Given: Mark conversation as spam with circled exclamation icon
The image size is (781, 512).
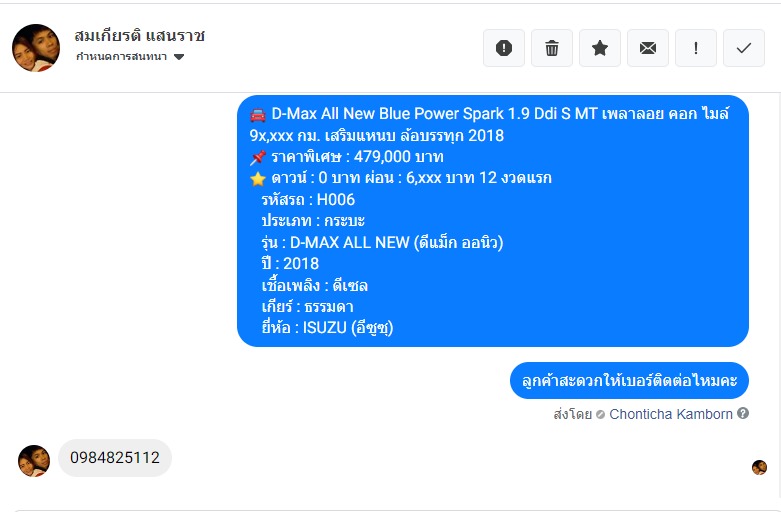Looking at the screenshot, I should coord(504,48).
